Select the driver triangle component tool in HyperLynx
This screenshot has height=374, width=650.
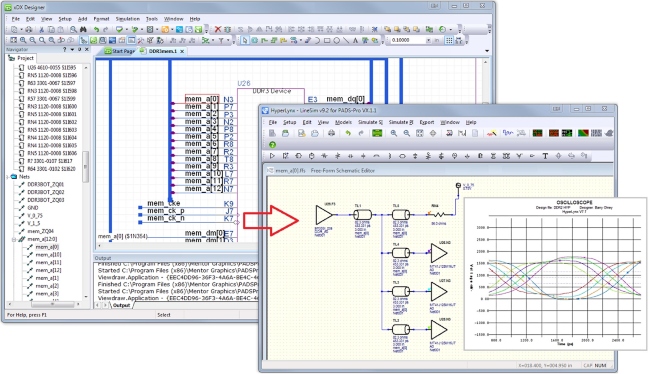pyautogui.click(x=272, y=156)
